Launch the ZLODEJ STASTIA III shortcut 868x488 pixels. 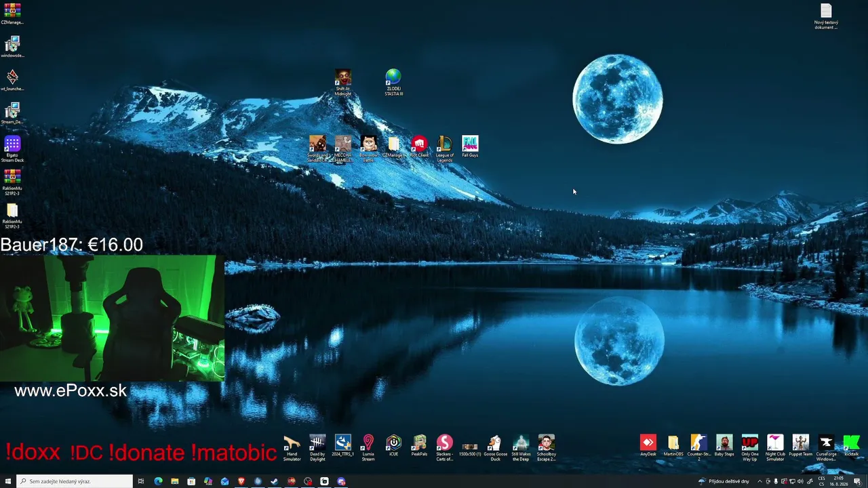click(x=393, y=83)
